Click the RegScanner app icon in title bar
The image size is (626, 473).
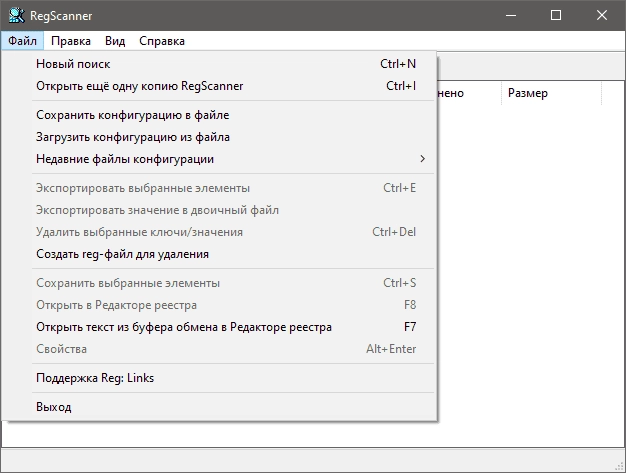pos(16,16)
